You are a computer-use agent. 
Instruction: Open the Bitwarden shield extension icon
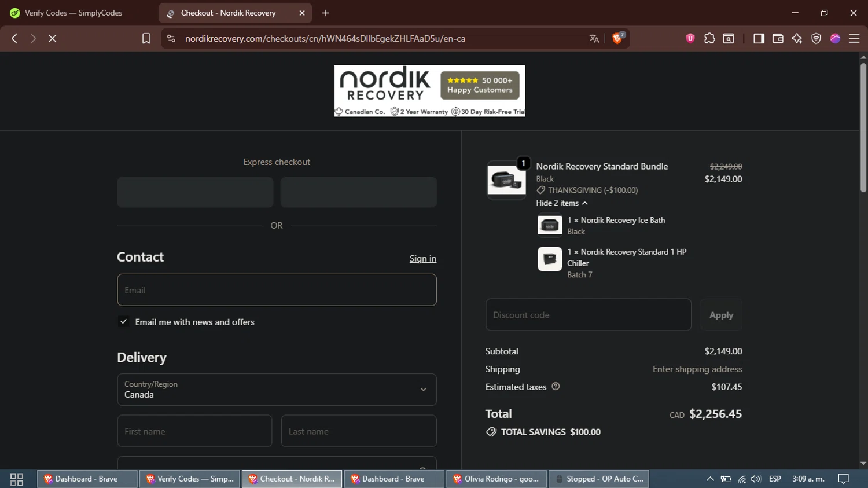tap(690, 38)
